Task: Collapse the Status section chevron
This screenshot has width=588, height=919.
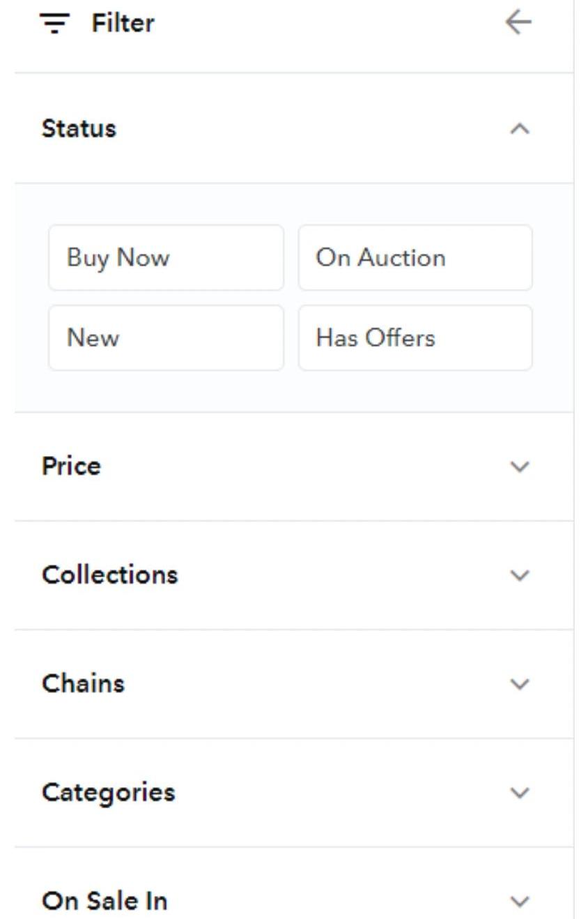Action: (520, 129)
